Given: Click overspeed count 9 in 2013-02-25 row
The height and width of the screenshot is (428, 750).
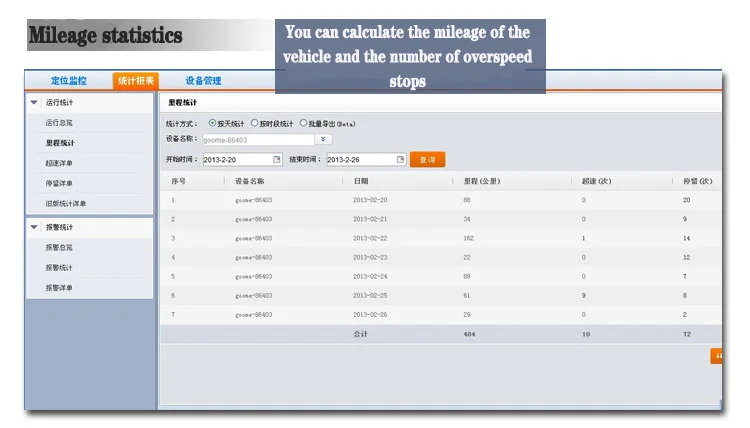Looking at the screenshot, I should click(584, 296).
